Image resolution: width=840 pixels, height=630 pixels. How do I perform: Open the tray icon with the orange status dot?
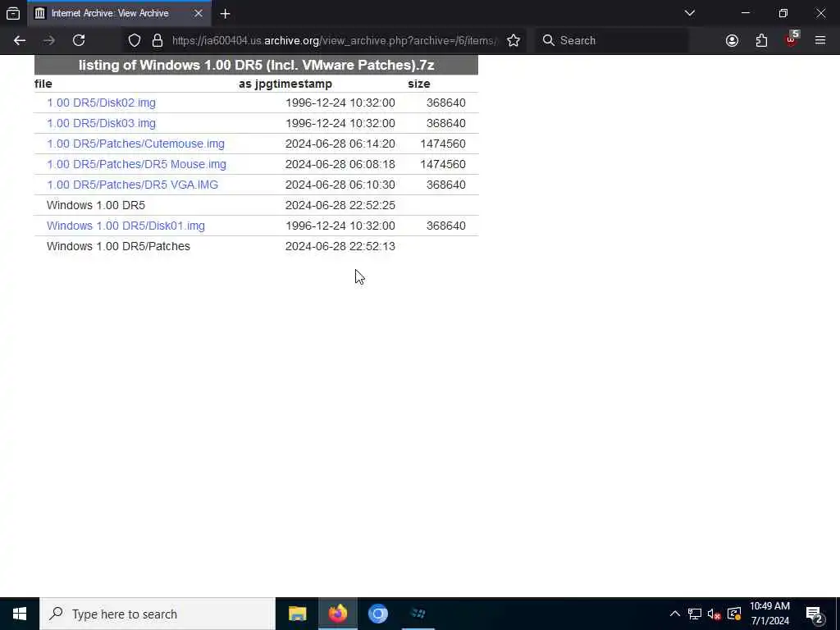(734, 614)
